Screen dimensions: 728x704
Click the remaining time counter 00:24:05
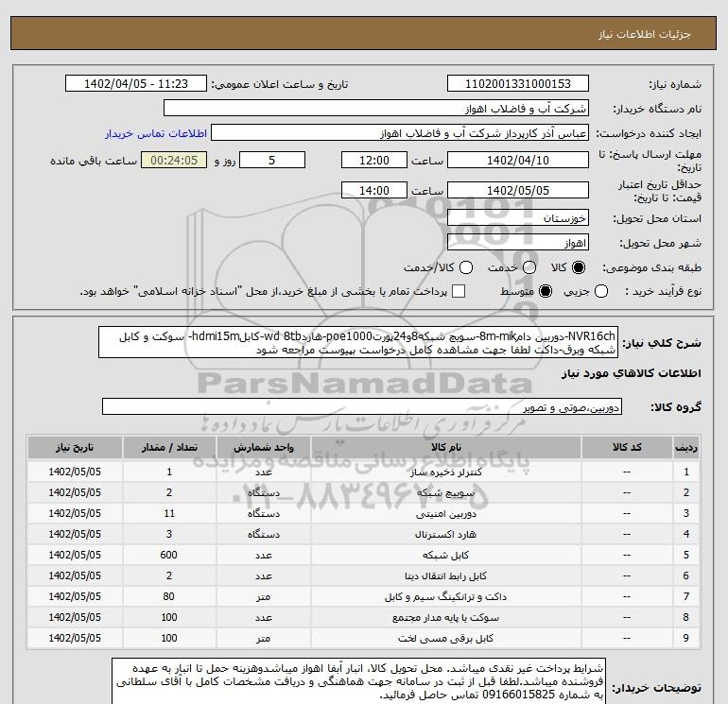tap(174, 160)
